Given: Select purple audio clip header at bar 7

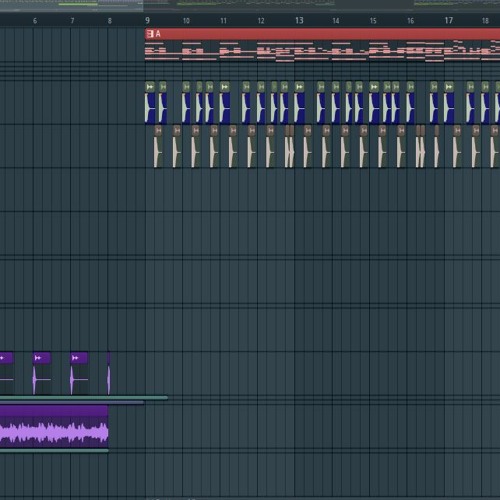Looking at the screenshot, I should coord(79,358).
